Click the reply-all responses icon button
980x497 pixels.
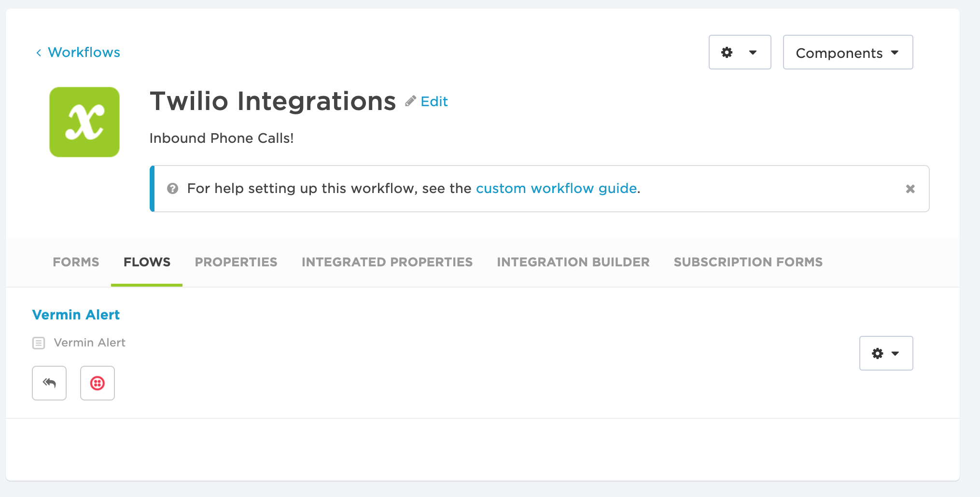tap(49, 383)
